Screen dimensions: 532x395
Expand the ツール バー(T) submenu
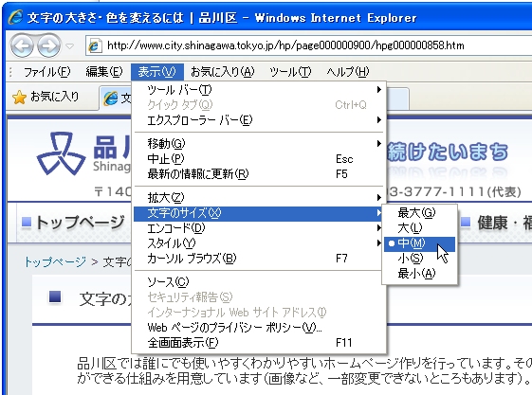(x=259, y=90)
